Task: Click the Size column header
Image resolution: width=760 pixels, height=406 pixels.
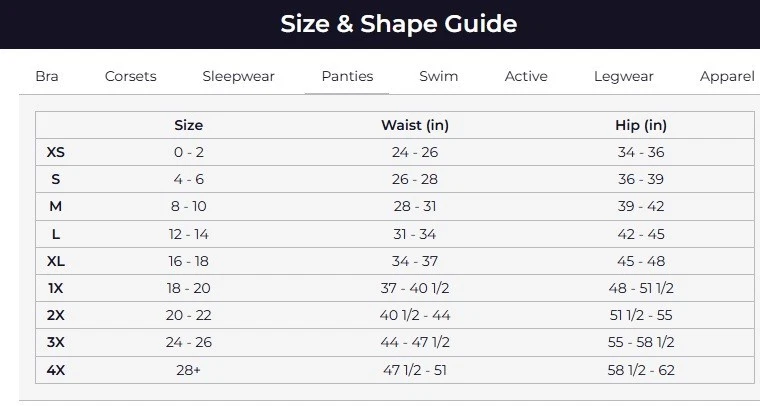Action: tap(188, 125)
